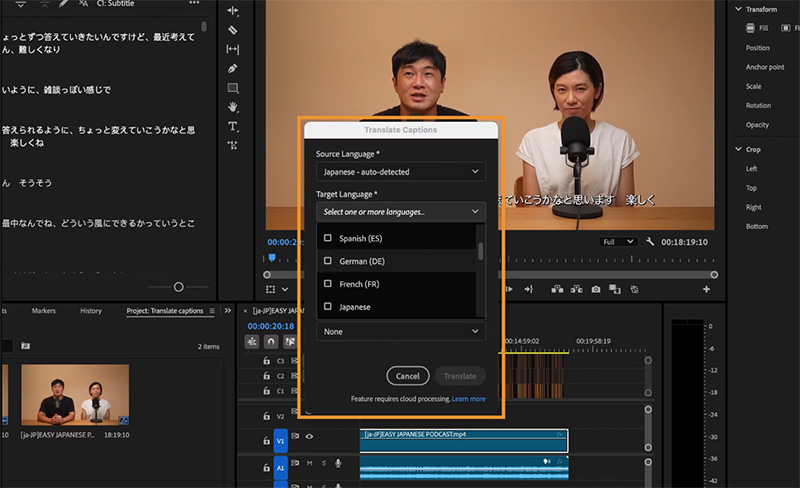Close the sequence tab with X
The height and width of the screenshot is (488, 800).
point(245,310)
